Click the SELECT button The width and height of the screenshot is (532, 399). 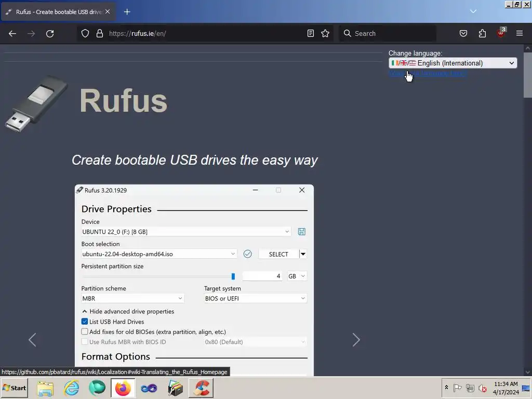coord(278,254)
